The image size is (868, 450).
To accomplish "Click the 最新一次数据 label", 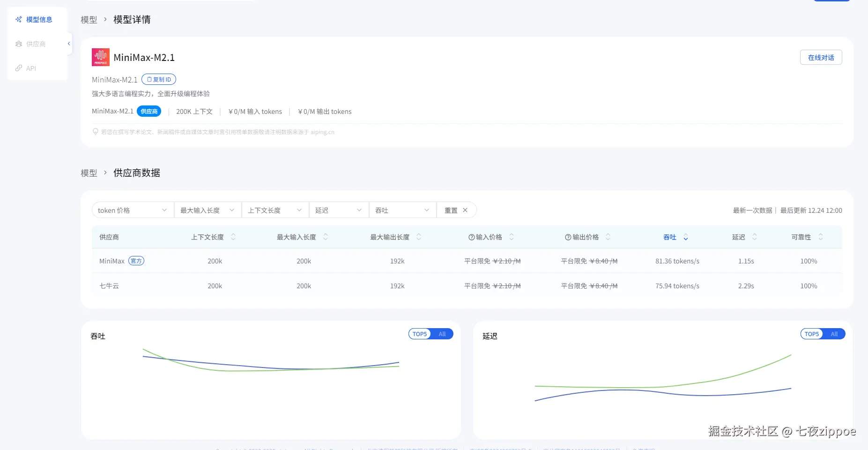I will pos(752,210).
